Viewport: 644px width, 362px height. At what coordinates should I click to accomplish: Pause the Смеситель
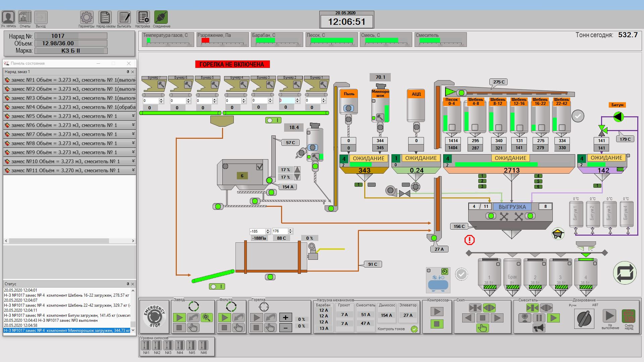pyautogui.click(x=539, y=318)
